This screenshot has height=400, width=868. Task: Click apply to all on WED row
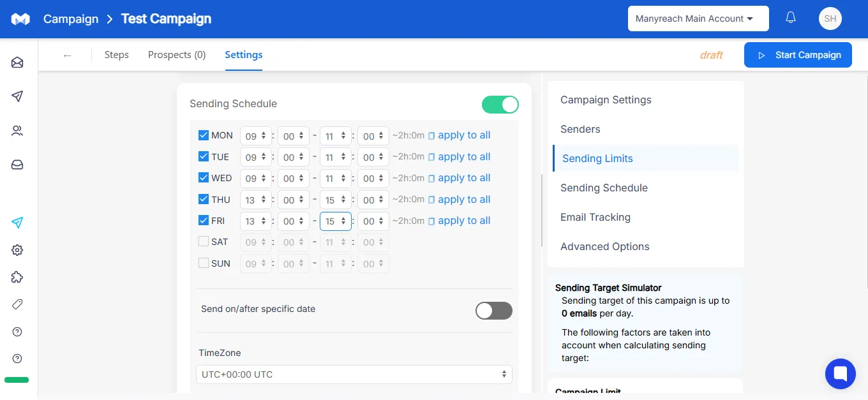[x=464, y=178]
